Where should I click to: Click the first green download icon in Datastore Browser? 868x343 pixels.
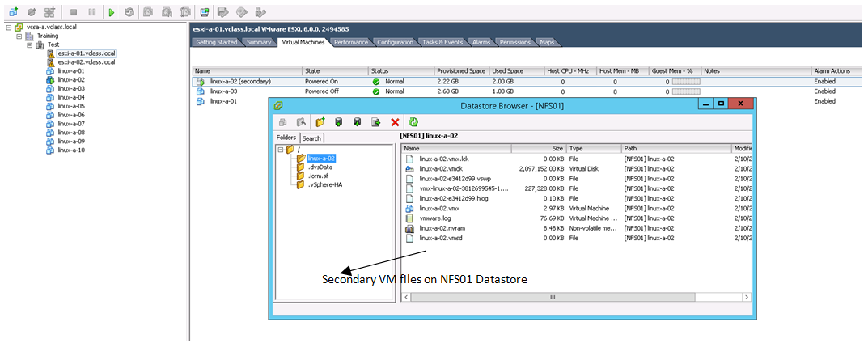coord(339,123)
